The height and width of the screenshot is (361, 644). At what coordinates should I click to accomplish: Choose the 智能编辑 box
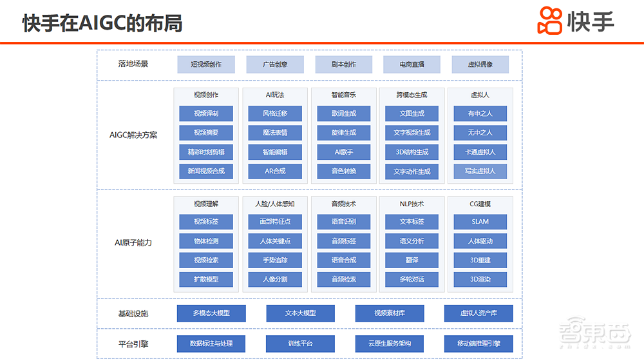275,152
